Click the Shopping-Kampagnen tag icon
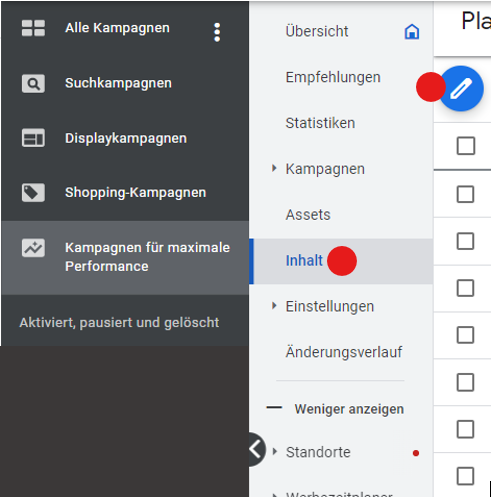The width and height of the screenshot is (491, 497). pyautogui.click(x=33, y=192)
